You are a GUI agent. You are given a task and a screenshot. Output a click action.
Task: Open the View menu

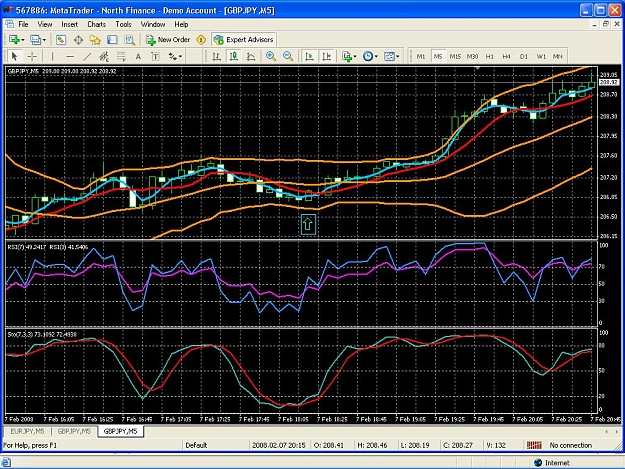tap(45, 24)
